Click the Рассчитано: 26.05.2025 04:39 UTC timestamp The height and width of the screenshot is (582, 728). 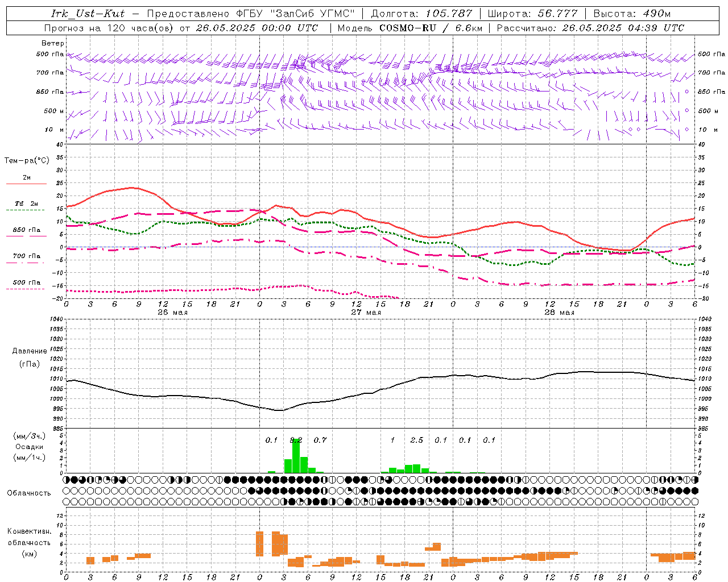coord(590,28)
